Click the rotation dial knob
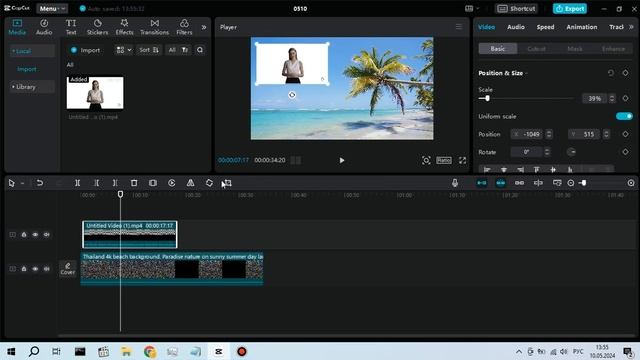The width and height of the screenshot is (640, 360). click(x=571, y=152)
